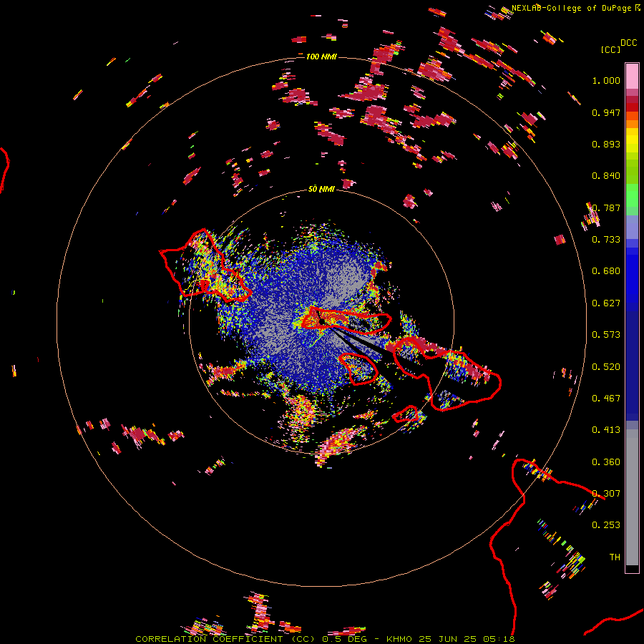Select the 0.360 value on the scale
644x644 pixels.
click(x=606, y=462)
